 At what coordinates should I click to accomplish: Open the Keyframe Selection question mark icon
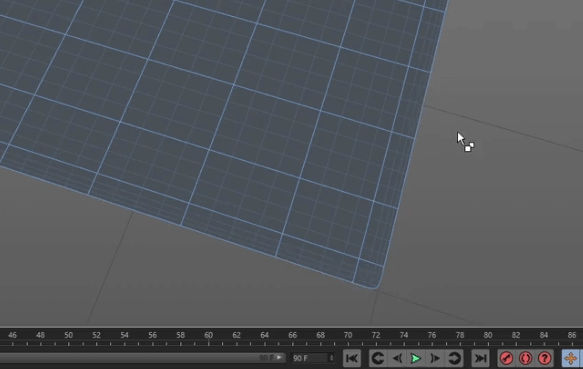[544, 358]
